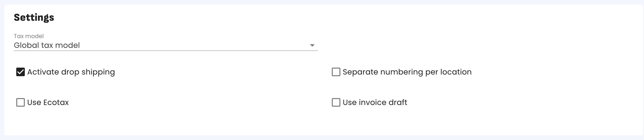Click the Use invoice draft label text

[x=375, y=102]
